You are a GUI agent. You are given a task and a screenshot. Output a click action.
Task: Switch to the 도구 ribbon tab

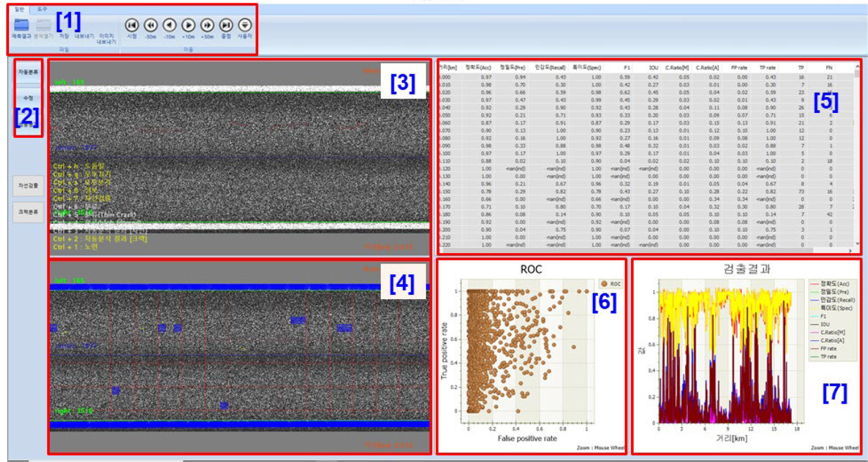tap(42, 9)
